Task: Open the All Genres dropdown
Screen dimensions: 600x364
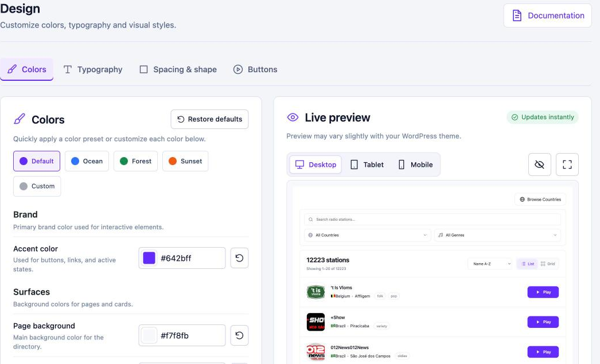Action: [497, 235]
